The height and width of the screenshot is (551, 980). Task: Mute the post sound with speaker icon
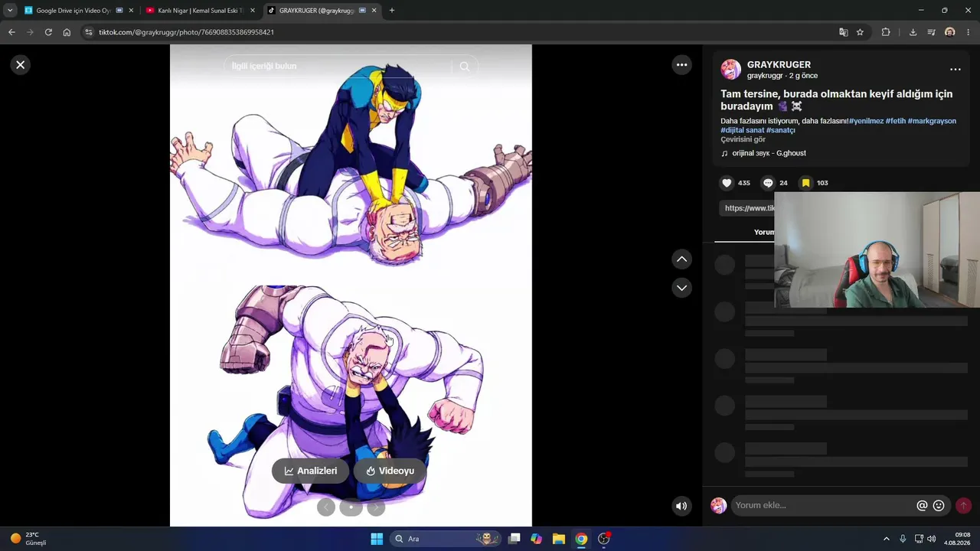(x=681, y=506)
